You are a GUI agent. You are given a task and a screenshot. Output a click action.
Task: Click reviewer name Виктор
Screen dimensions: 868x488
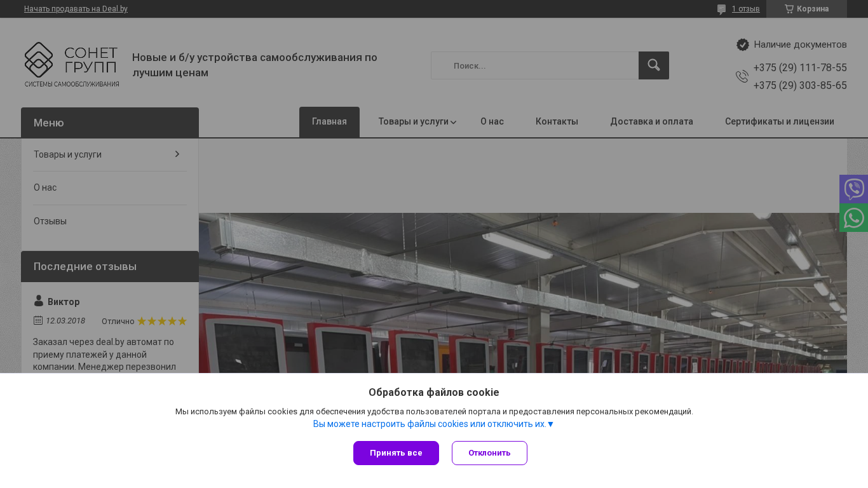(64, 302)
